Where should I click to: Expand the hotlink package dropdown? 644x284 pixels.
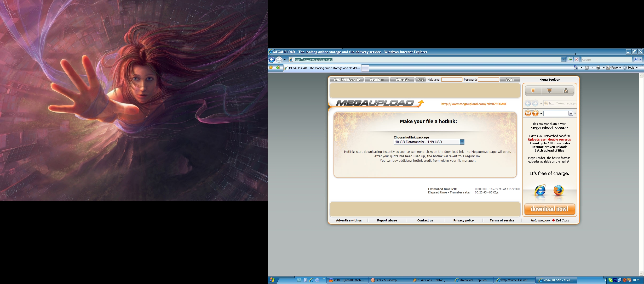pos(462,142)
